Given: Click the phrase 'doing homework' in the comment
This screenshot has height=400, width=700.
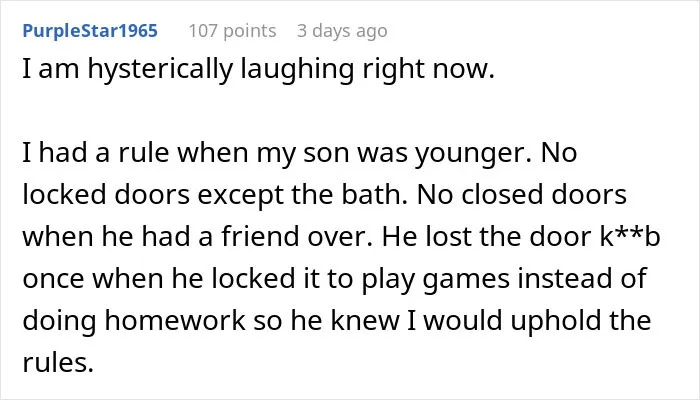Looking at the screenshot, I should coord(133,321).
